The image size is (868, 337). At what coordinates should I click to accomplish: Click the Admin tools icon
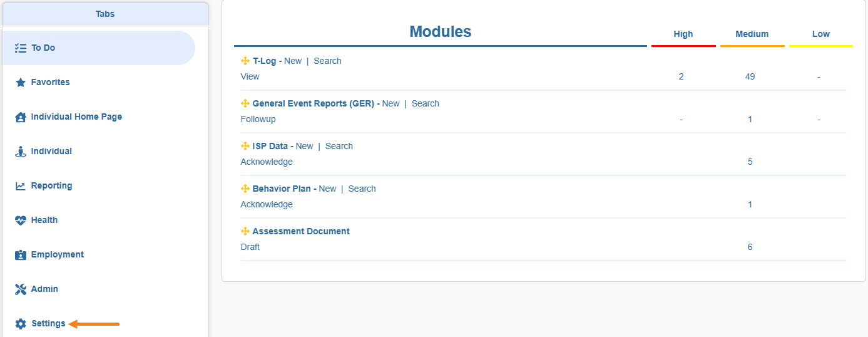click(x=21, y=289)
